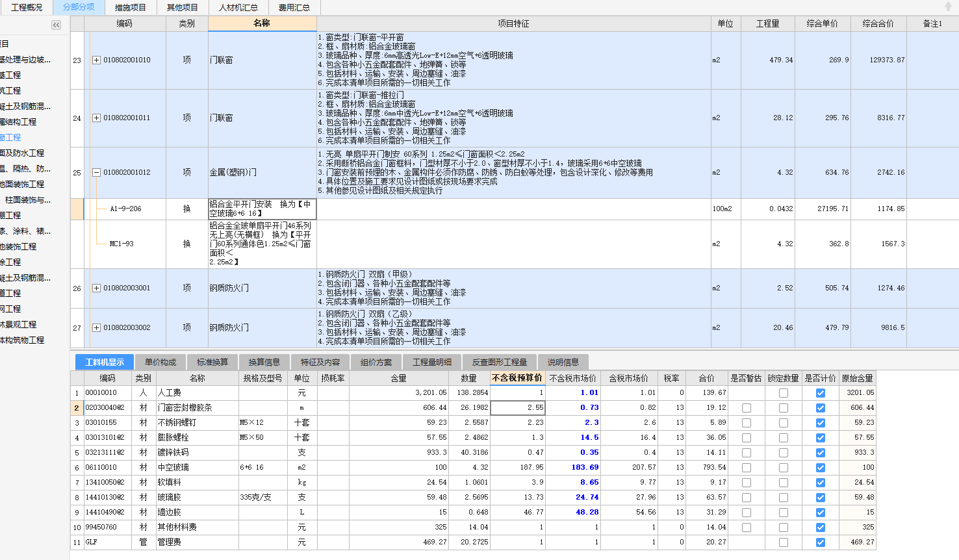
Task: Select 面及防水工程 tree item
Action: tap(22, 153)
